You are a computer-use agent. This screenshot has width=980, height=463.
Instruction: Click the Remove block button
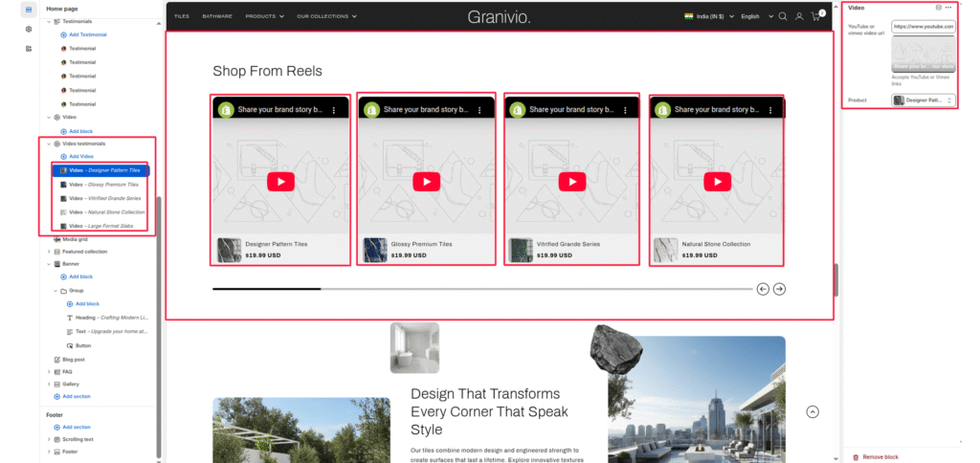(880, 457)
